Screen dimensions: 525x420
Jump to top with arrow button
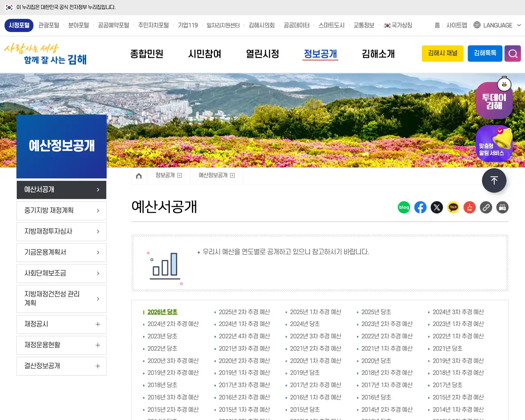494,180
